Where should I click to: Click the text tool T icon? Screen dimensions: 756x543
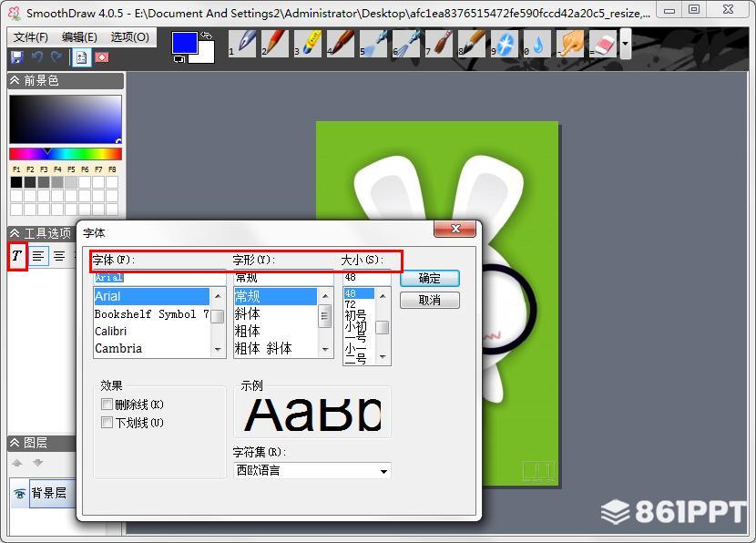pos(17,256)
